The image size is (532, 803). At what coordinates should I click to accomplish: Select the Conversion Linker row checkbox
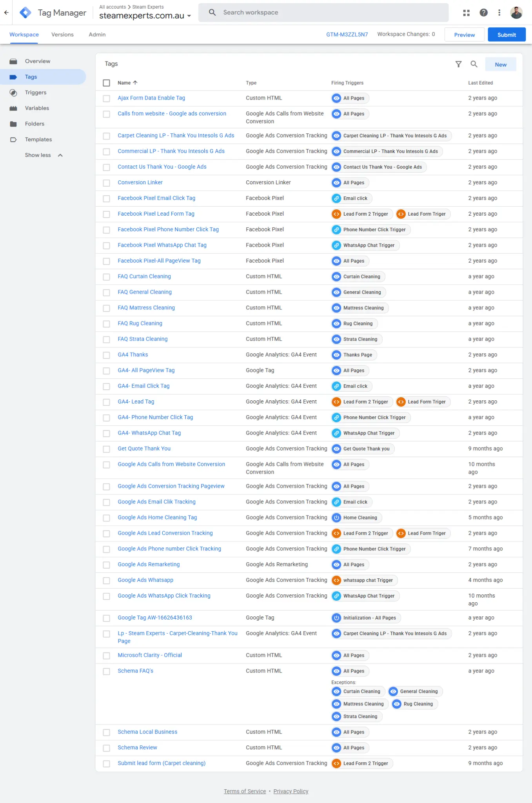[106, 183]
